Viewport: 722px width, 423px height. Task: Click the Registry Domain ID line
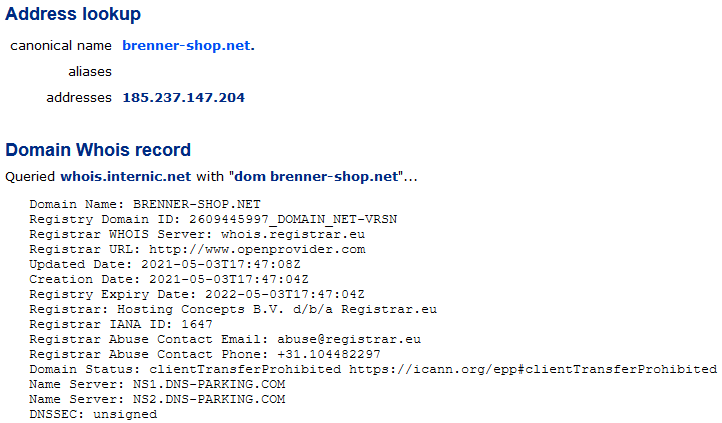tap(213, 219)
